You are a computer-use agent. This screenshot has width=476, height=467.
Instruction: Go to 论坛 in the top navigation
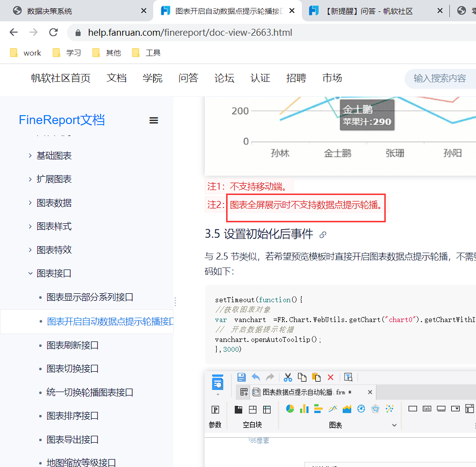(x=224, y=78)
